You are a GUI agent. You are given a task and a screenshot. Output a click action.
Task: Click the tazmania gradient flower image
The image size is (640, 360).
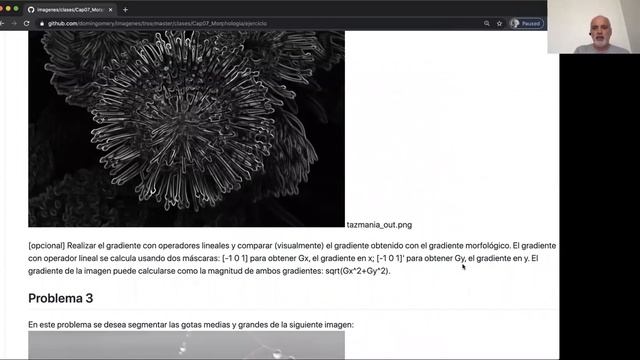coord(187,129)
